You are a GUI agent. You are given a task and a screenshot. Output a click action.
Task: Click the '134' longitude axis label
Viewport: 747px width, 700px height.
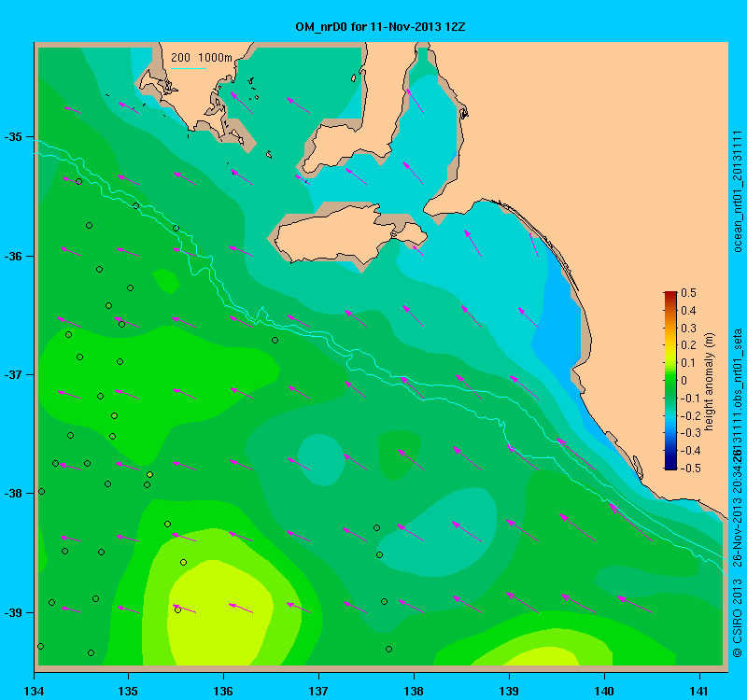[34, 691]
